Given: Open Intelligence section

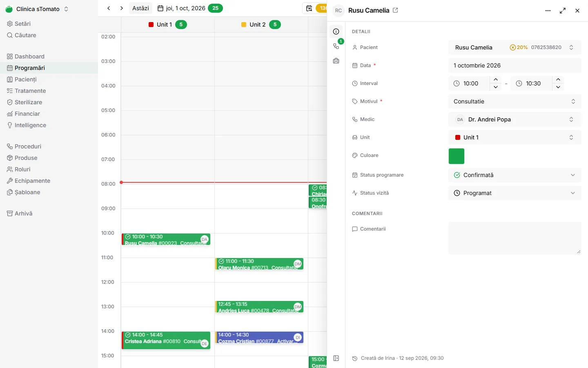Looking at the screenshot, I should (x=49, y=125).
